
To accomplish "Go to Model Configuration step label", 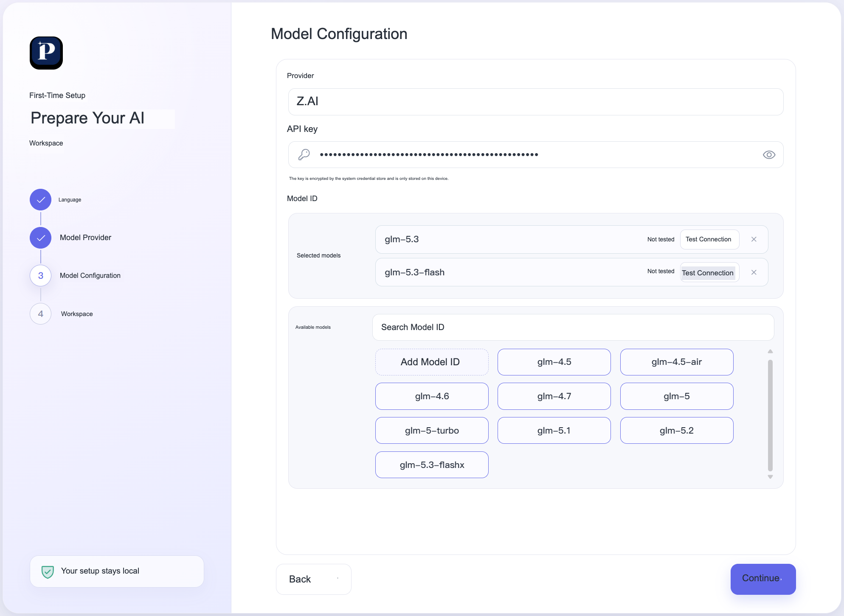I will coord(90,276).
